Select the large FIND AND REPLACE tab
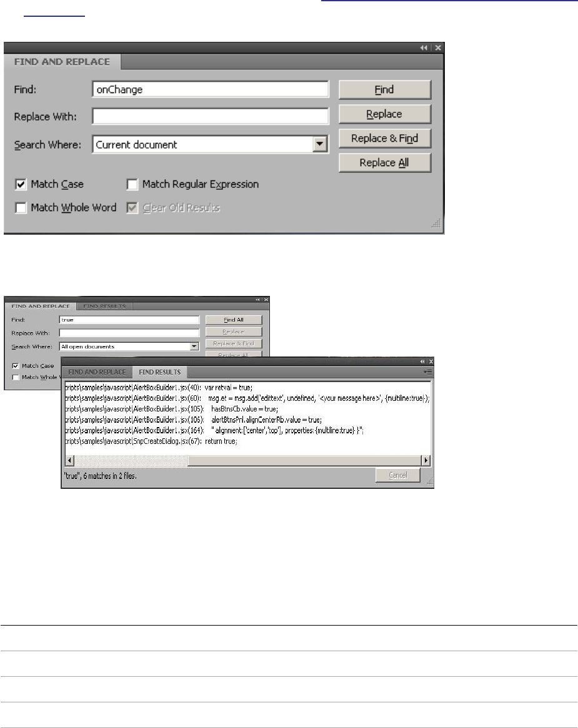The image size is (578, 728). [62, 62]
